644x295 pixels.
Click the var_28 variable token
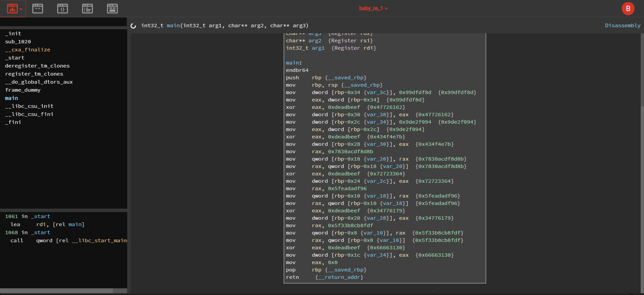377,218
